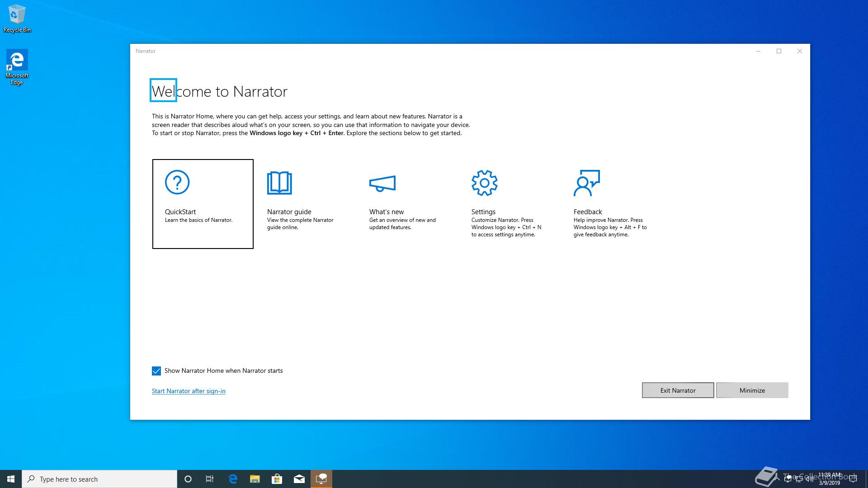Click the Type here to search box

click(99, 479)
